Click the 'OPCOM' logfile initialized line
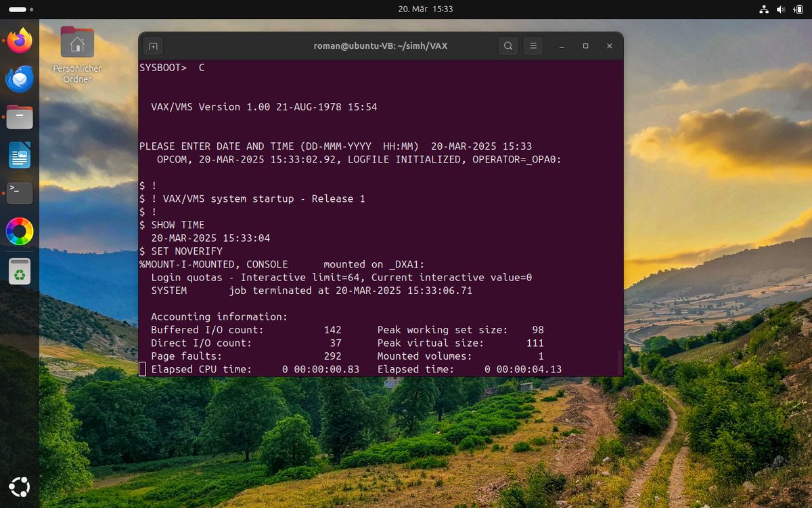Viewport: 812px width, 508px height. coord(359,160)
